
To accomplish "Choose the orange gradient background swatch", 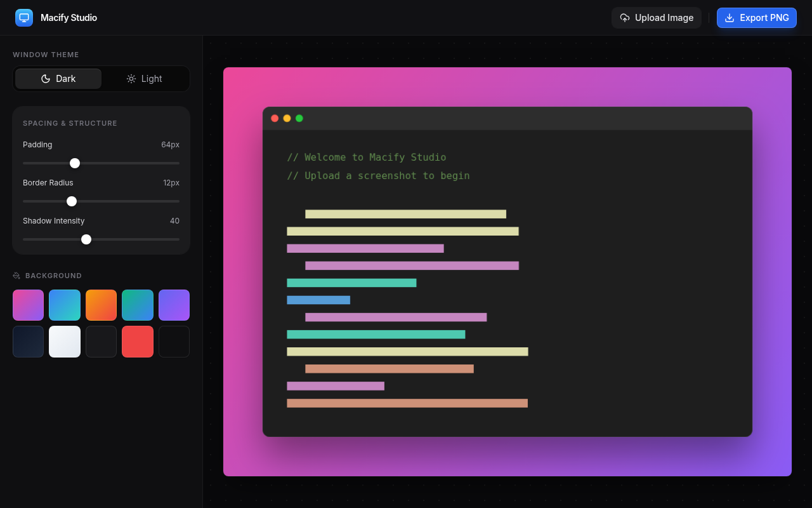I will click(x=101, y=305).
